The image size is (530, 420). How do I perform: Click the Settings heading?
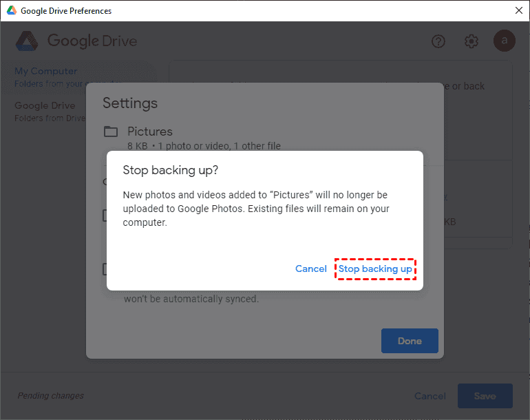[x=130, y=103]
